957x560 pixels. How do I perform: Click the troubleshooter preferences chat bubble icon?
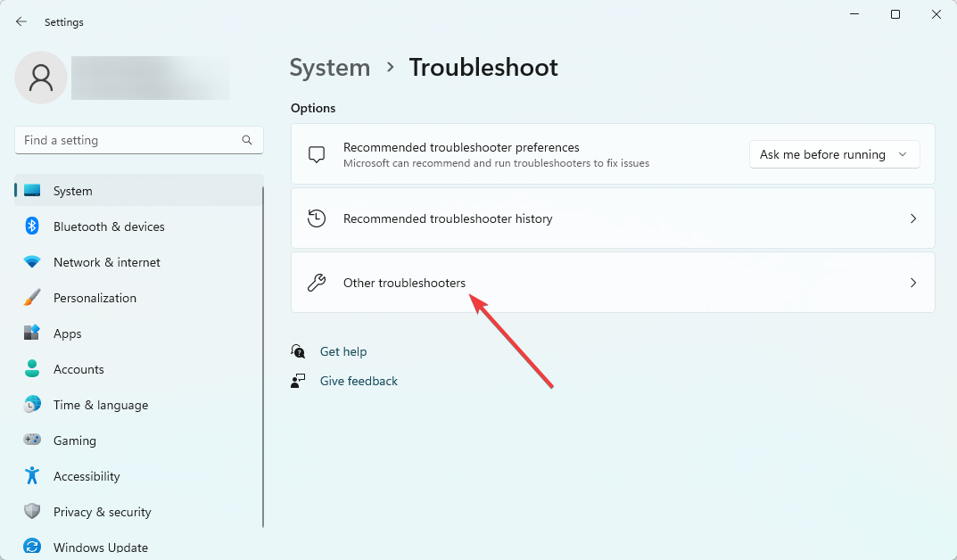click(316, 155)
